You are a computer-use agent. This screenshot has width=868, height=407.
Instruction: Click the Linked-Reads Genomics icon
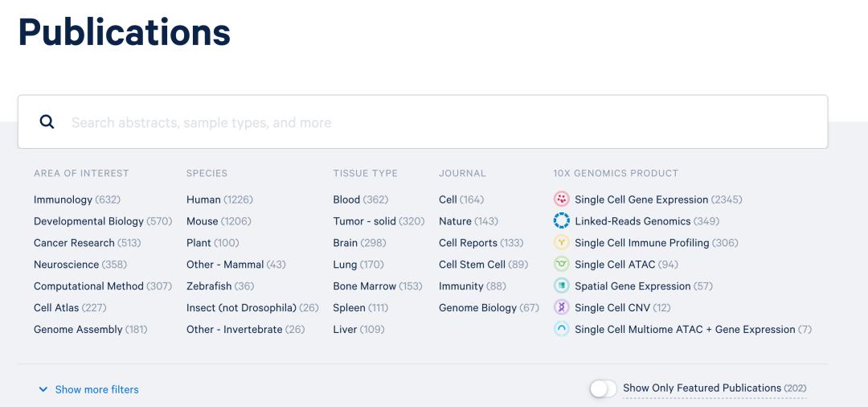[x=562, y=221]
